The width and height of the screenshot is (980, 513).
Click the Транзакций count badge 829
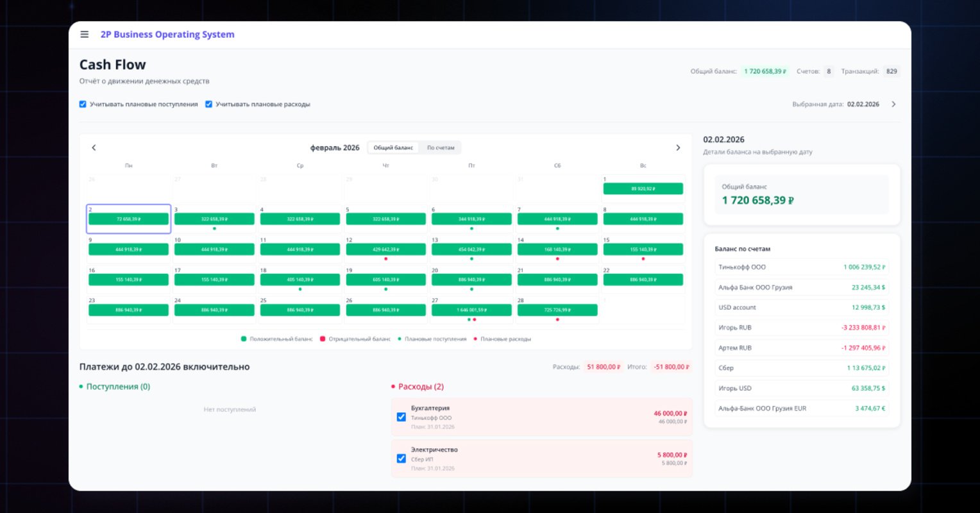(891, 71)
